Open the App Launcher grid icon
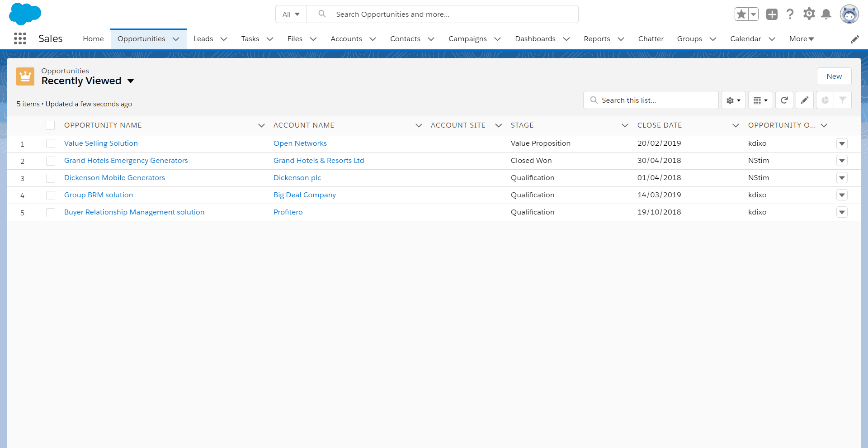868x448 pixels. [x=20, y=38]
